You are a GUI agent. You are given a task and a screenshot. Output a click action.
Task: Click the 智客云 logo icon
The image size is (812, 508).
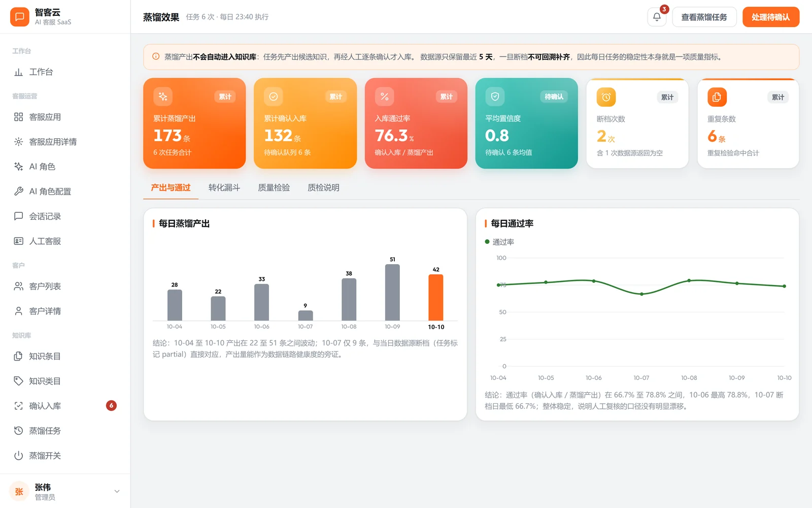coord(19,17)
